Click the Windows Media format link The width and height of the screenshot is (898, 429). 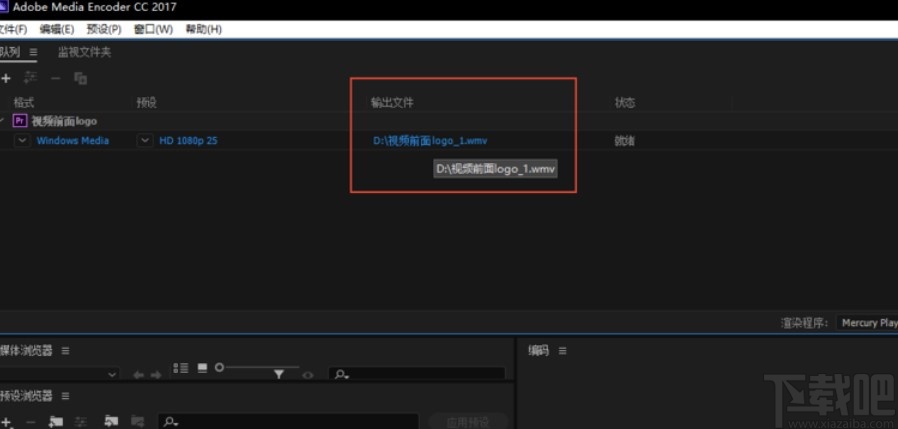click(73, 140)
